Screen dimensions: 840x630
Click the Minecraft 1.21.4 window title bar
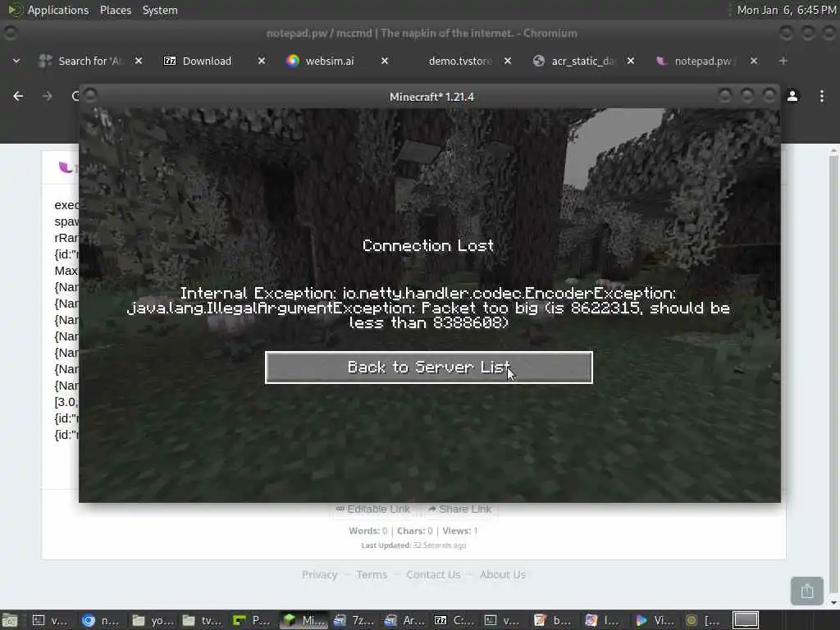[431, 97]
